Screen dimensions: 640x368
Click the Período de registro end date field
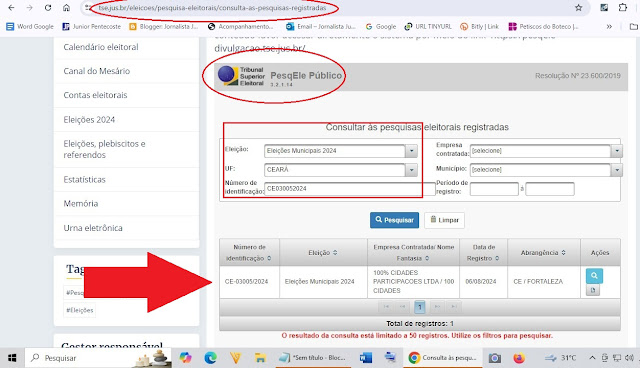point(550,189)
